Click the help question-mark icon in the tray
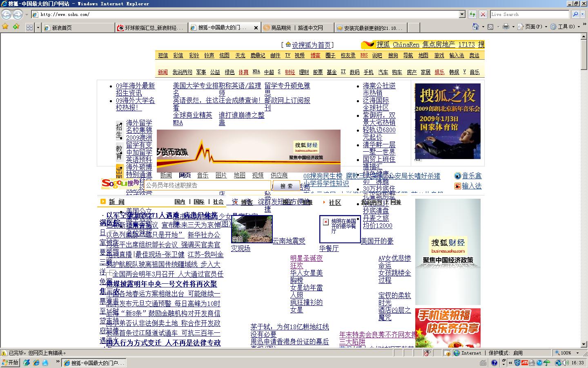Image resolution: width=588 pixels, height=368 pixels. [x=494, y=363]
